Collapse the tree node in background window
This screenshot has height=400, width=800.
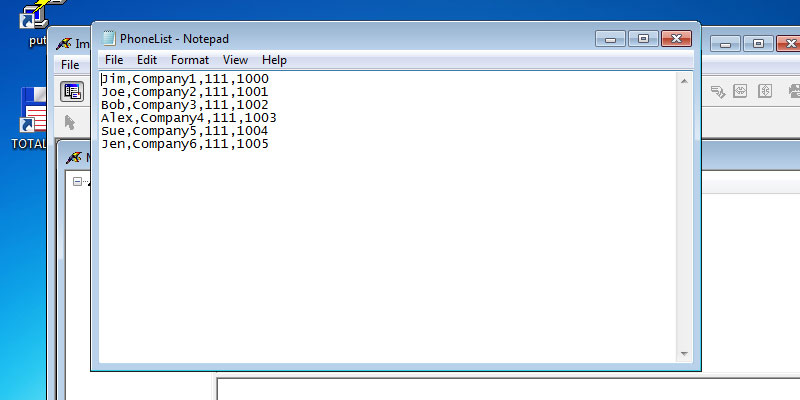77,181
